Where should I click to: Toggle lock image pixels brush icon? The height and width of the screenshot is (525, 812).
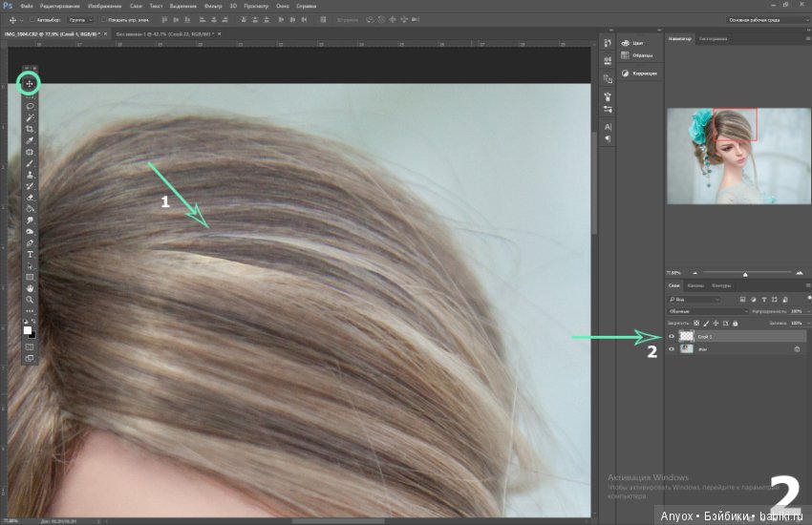(706, 324)
